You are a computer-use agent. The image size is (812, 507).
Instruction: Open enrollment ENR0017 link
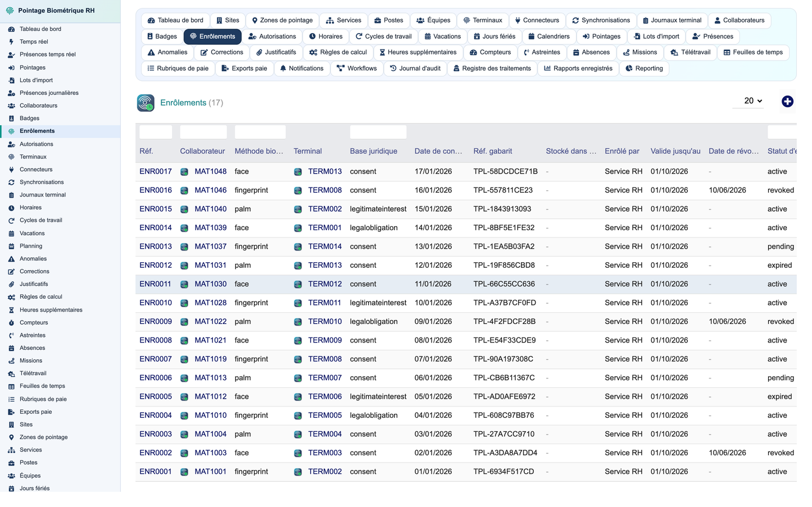(156, 171)
